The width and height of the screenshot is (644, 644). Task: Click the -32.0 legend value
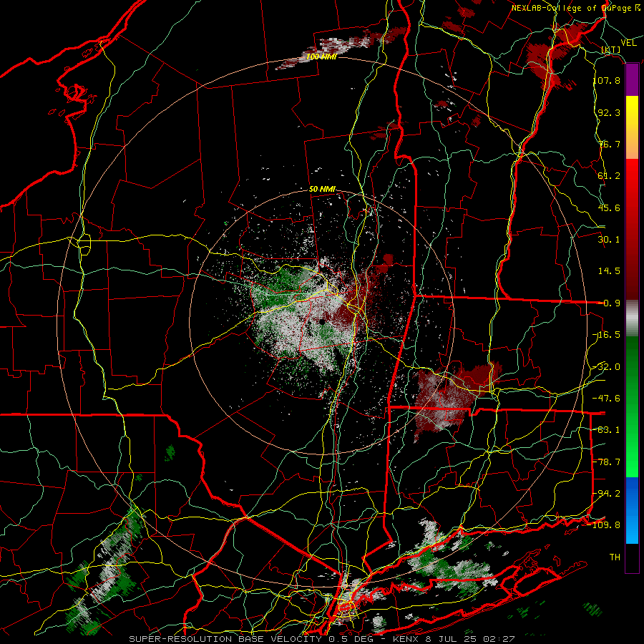tap(607, 366)
